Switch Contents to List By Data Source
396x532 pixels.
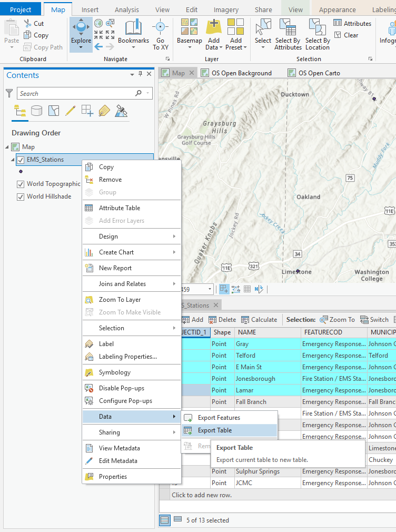[36, 111]
